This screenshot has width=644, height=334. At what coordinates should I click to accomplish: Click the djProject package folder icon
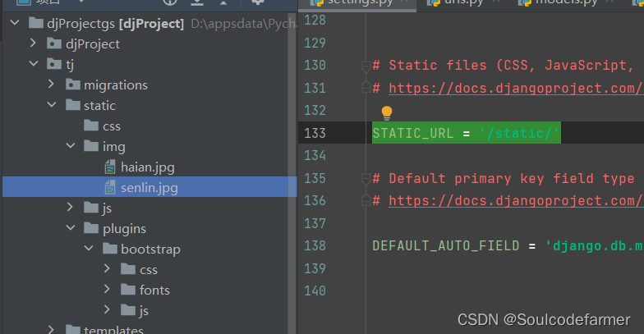tap(54, 43)
